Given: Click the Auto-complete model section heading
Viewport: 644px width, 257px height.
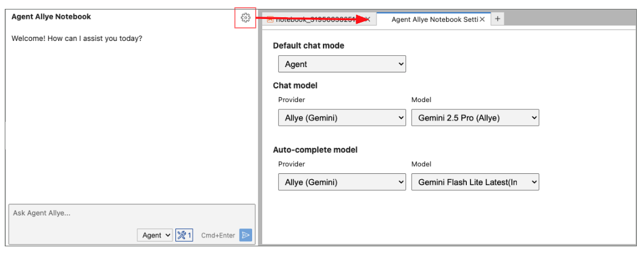Looking at the screenshot, I should click(x=315, y=150).
